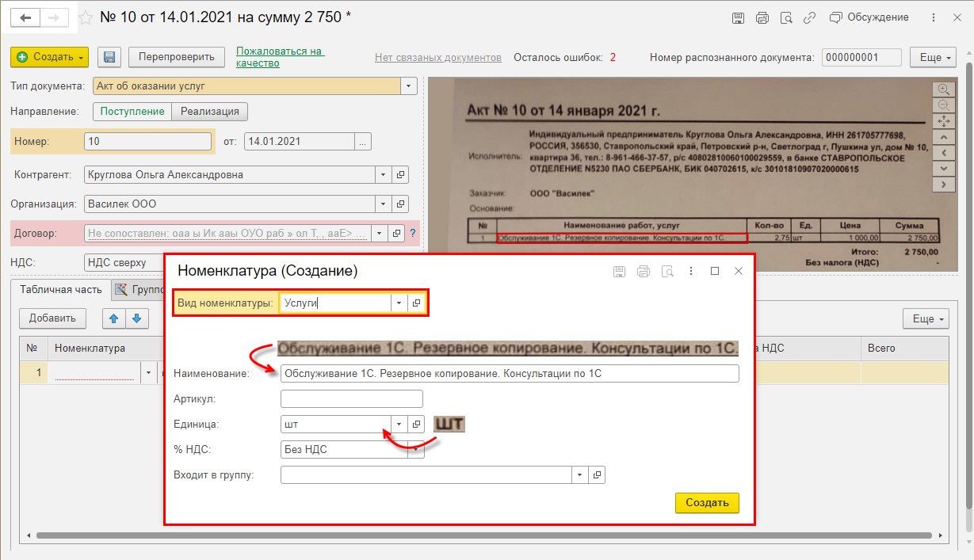This screenshot has width=974, height=560.
Task: Focus recognized document number field 000000001
Action: pyautogui.click(x=861, y=57)
